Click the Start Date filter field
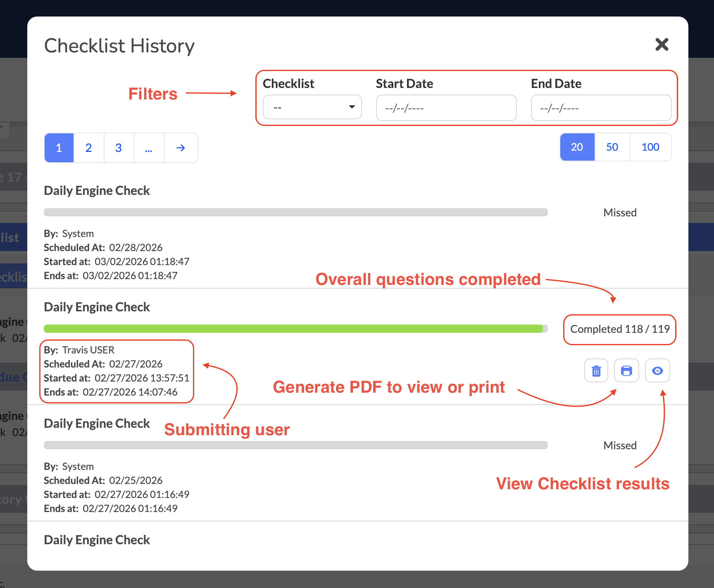 pyautogui.click(x=446, y=108)
